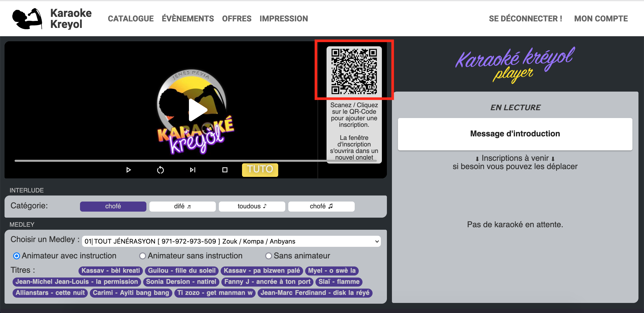Click 'Pas de karaoké en attente.' text
The image size is (644, 313).
tap(515, 224)
